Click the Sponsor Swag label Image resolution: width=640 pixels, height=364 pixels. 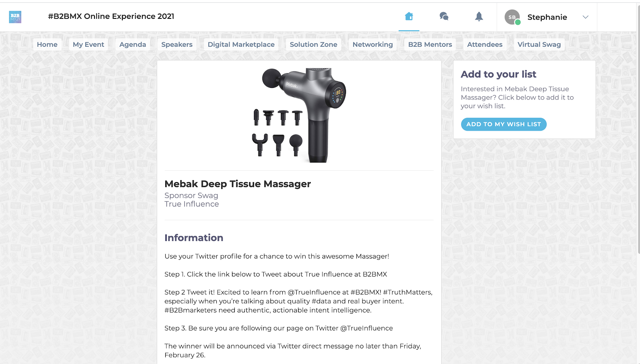[191, 195]
